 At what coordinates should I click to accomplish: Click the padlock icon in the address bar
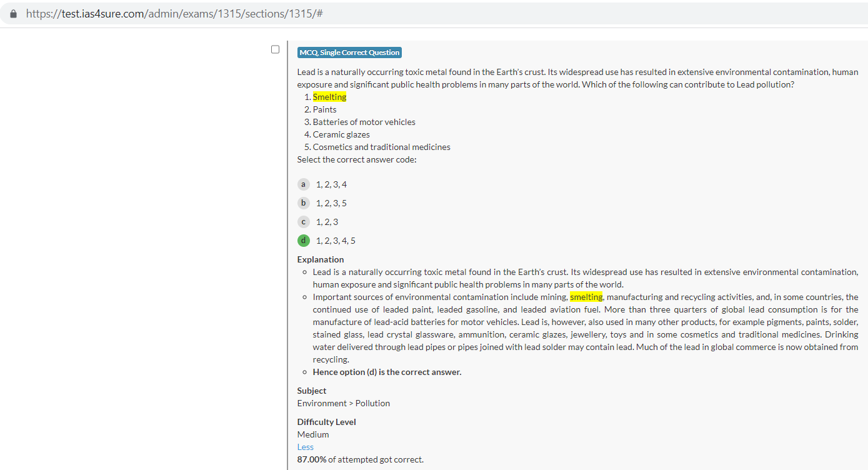(13, 14)
